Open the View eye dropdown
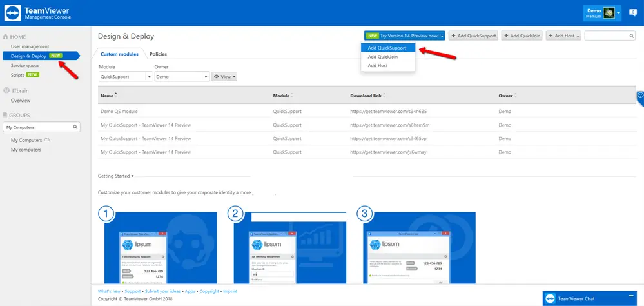The width and height of the screenshot is (644, 306). (225, 76)
